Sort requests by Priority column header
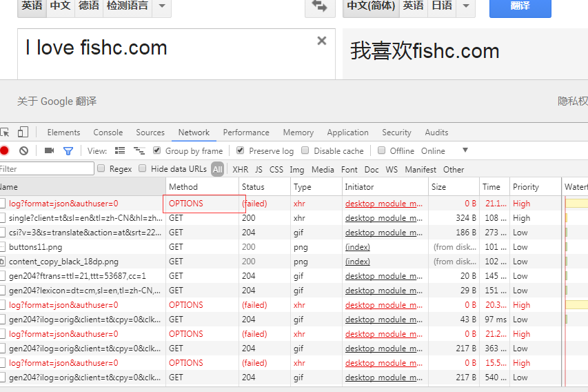The height and width of the screenshot is (392, 588). pyautogui.click(x=536, y=186)
